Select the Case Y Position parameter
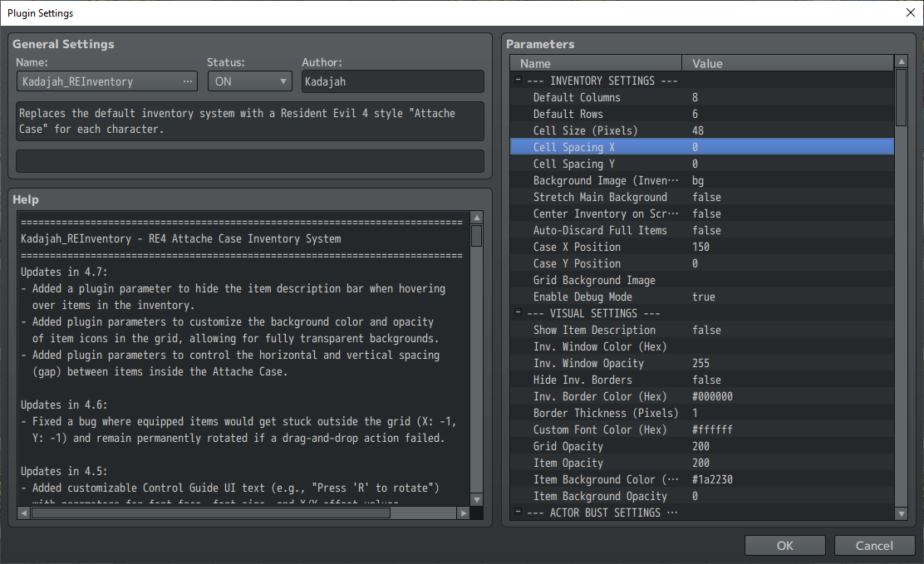924x564 pixels. point(702,263)
